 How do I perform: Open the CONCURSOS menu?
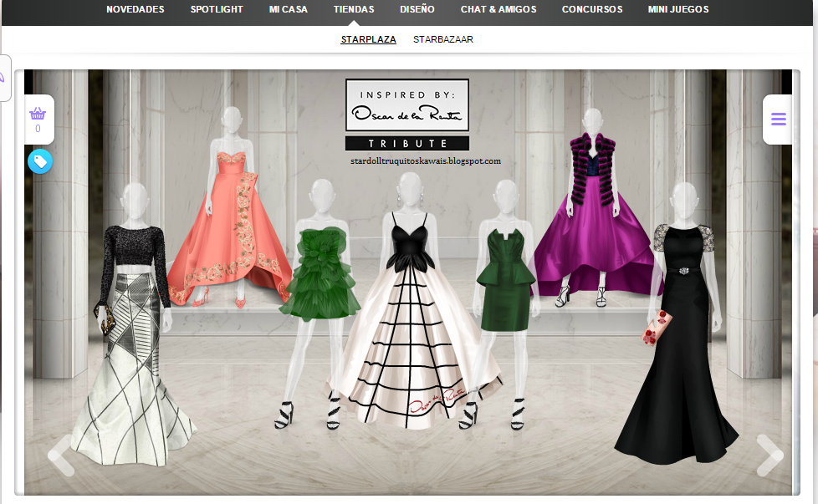click(592, 9)
